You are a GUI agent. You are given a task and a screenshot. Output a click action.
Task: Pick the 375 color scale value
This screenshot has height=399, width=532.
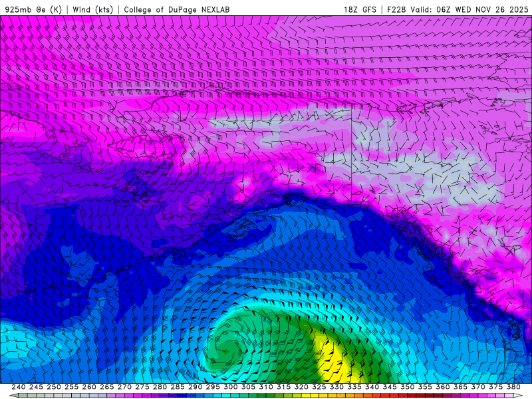pyautogui.click(x=495, y=387)
